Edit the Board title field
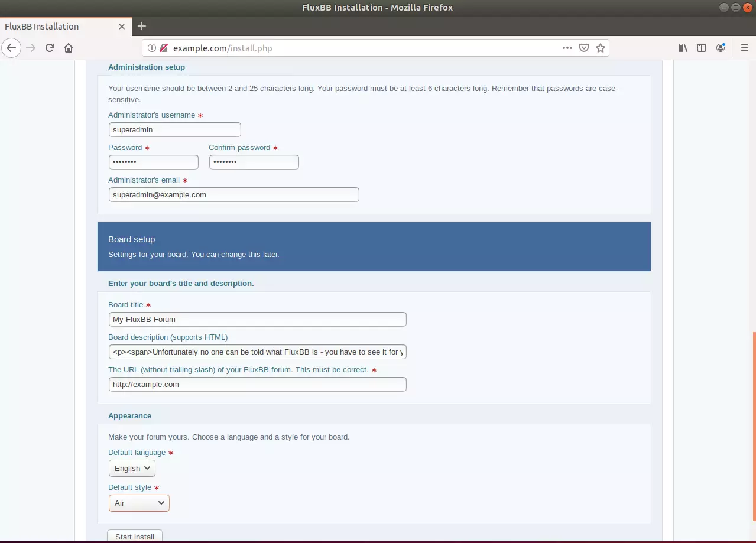The width and height of the screenshot is (756, 543). point(258,319)
